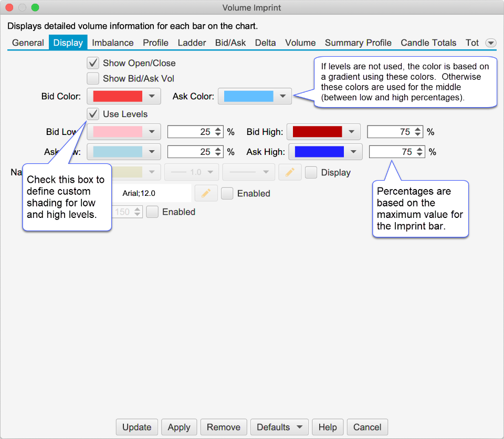Click the pencil icon next to Arial font field
504x439 pixels.
206,193
